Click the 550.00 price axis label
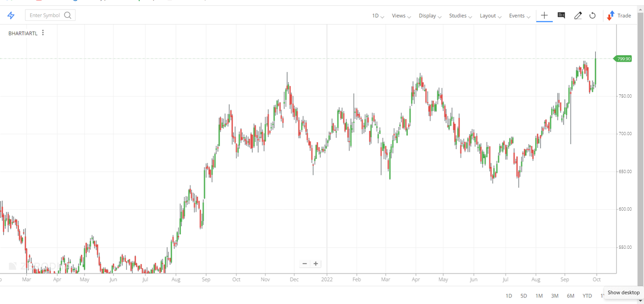 (x=624, y=247)
